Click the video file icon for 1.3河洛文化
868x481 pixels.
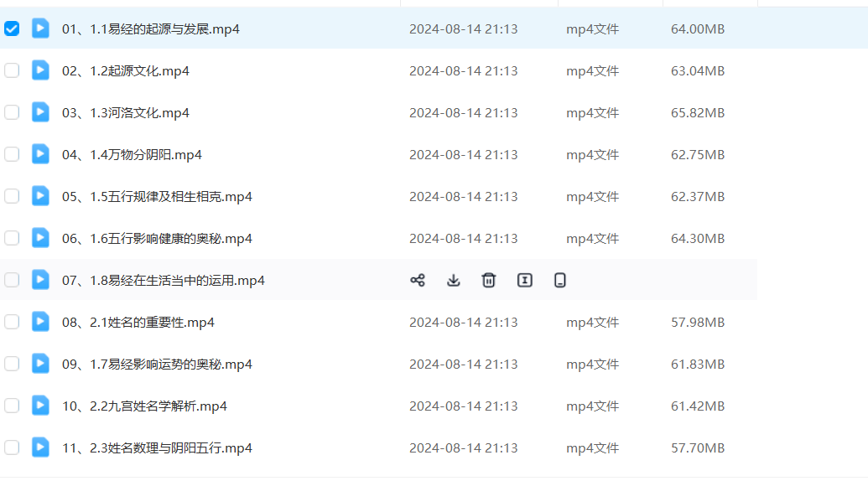point(40,112)
